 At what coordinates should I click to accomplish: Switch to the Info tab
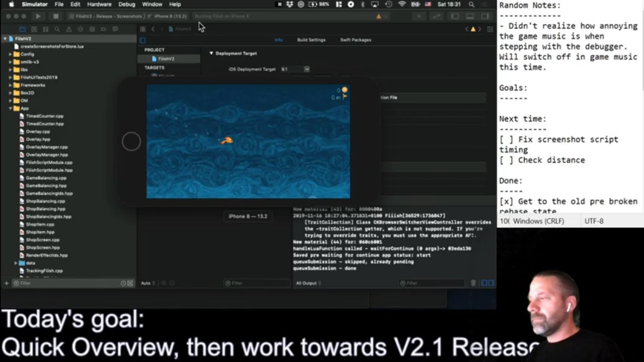tap(279, 40)
